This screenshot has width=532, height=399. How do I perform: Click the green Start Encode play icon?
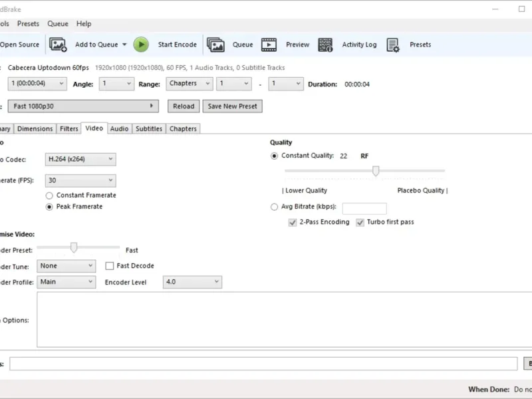[141, 45]
